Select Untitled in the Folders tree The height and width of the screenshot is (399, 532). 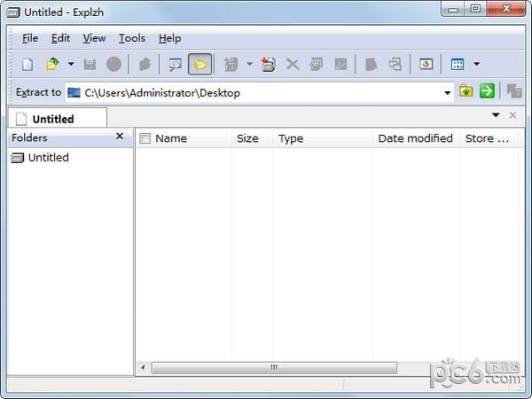pyautogui.click(x=48, y=158)
